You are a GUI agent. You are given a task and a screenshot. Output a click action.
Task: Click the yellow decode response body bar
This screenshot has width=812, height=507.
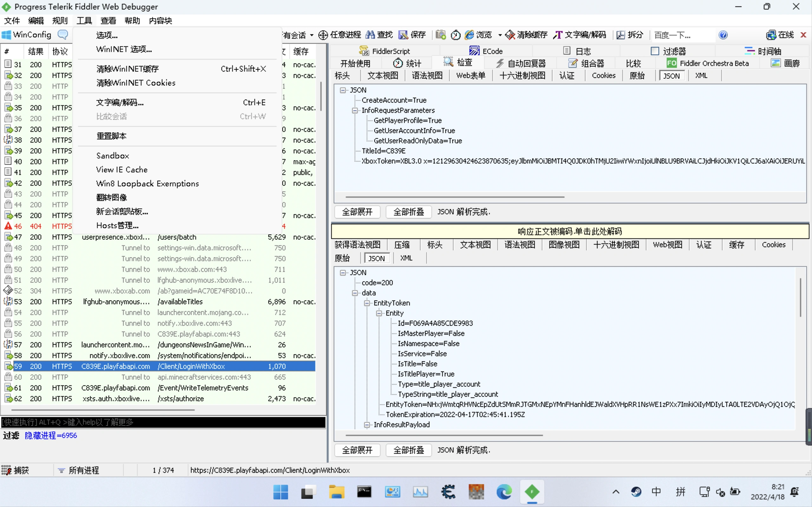click(x=570, y=231)
